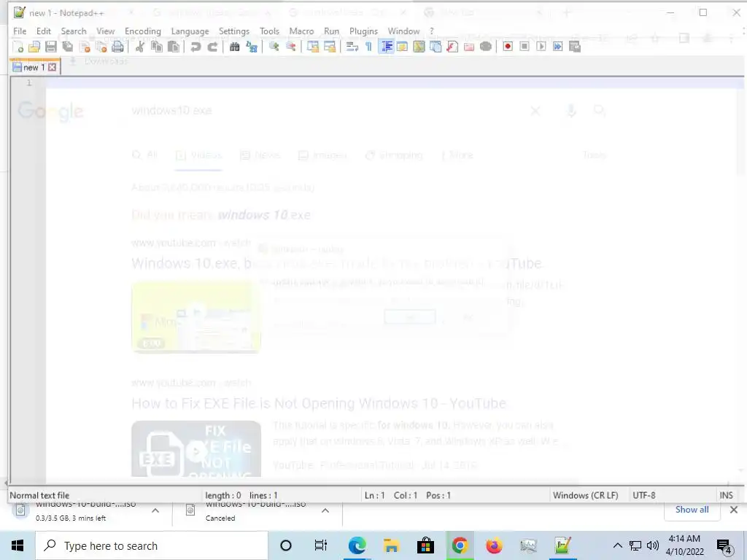
Task: Click 'Show all' downloads button
Action: (x=692, y=510)
